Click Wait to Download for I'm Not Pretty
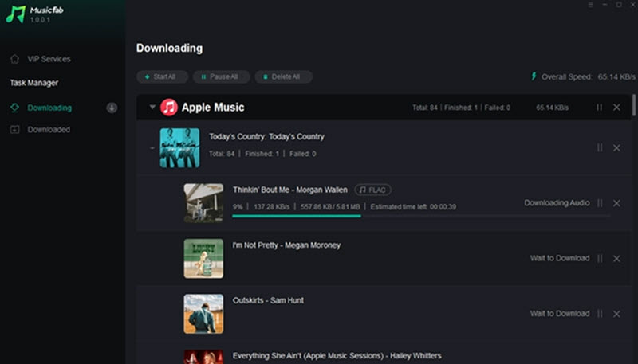The image size is (638, 364). pos(560,258)
